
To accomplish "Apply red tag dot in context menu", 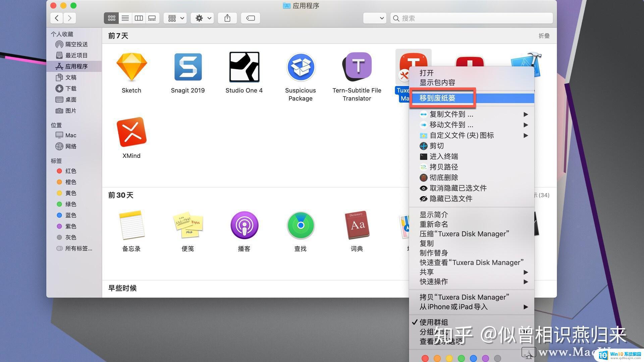I will 425,358.
